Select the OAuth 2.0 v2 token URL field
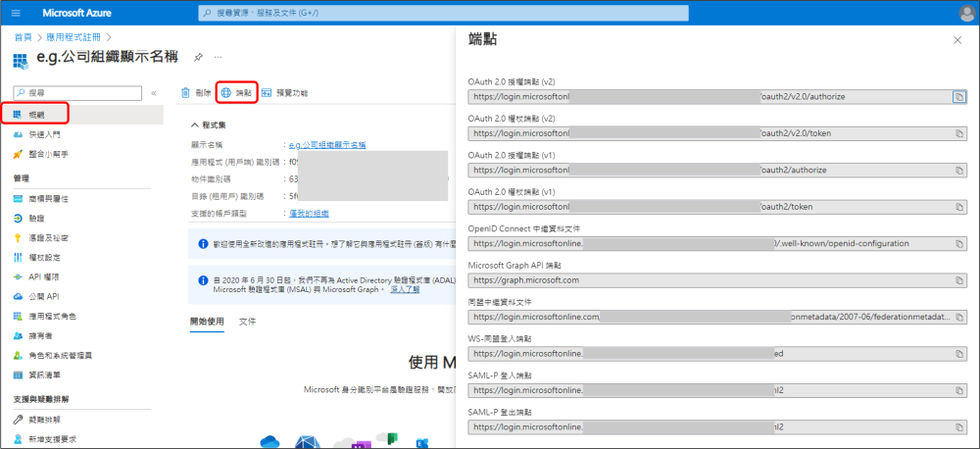 tap(717, 133)
